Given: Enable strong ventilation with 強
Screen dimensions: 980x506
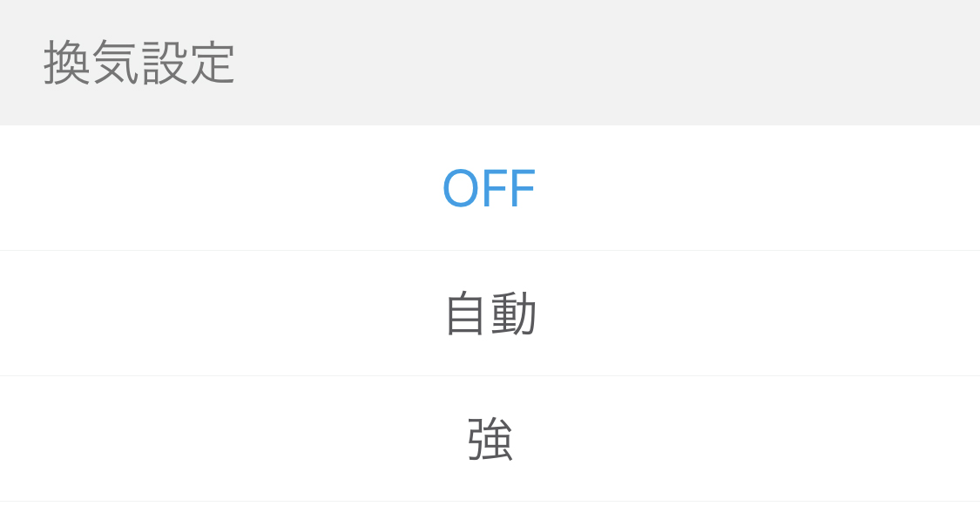Looking at the screenshot, I should pos(489,439).
